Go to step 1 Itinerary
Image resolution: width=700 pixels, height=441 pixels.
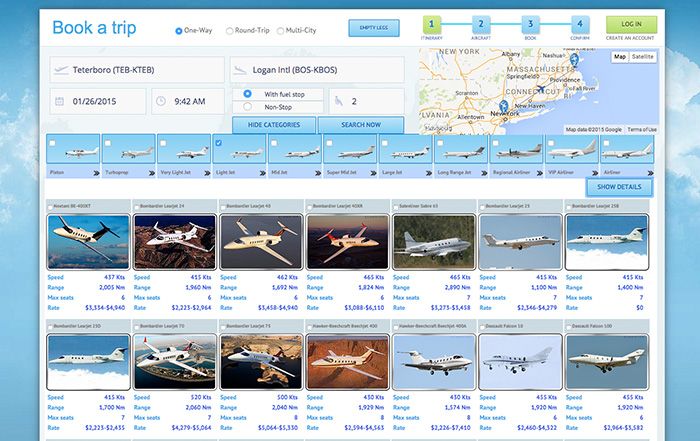(x=432, y=24)
